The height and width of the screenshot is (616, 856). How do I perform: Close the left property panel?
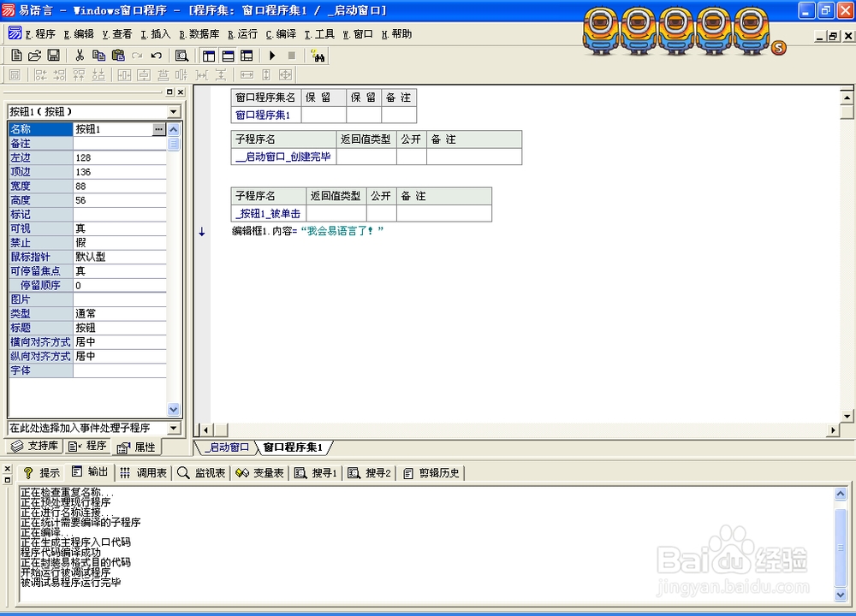[181, 92]
